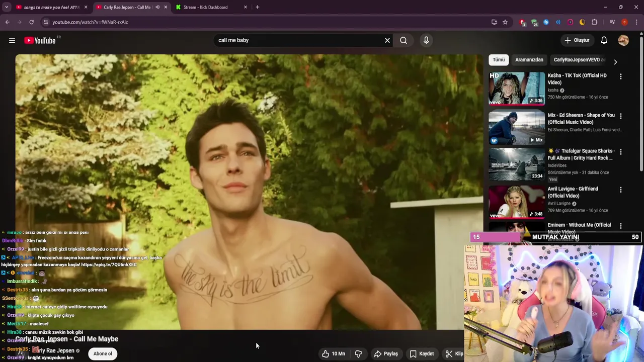The width and height of the screenshot is (644, 362).
Task: Dislike the video with thumbs-down
Action: click(358, 354)
